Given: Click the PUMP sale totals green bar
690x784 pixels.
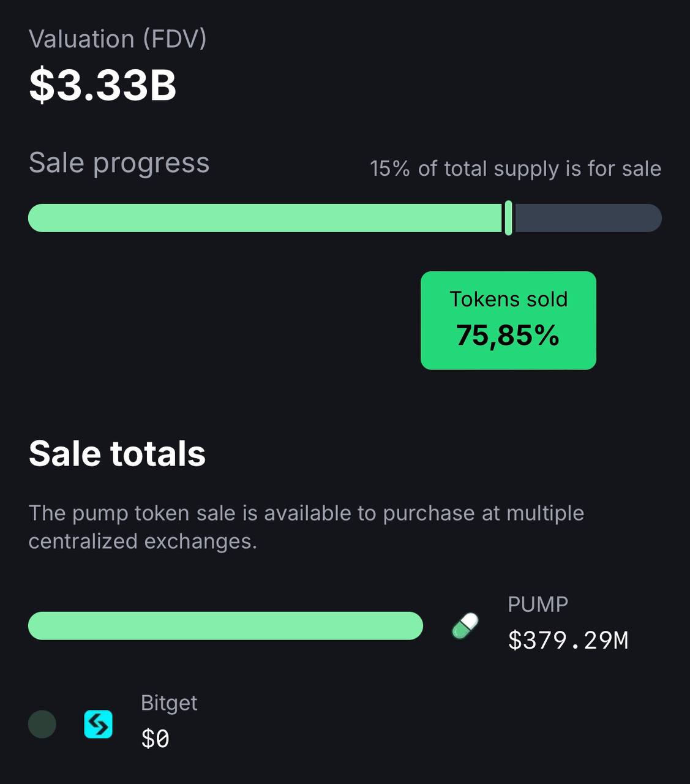Looking at the screenshot, I should point(225,626).
